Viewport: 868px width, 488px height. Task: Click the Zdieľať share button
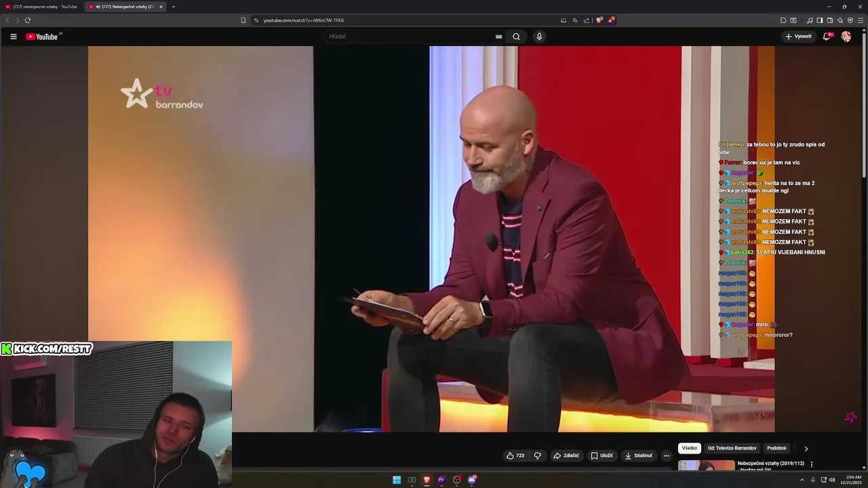pos(566,455)
